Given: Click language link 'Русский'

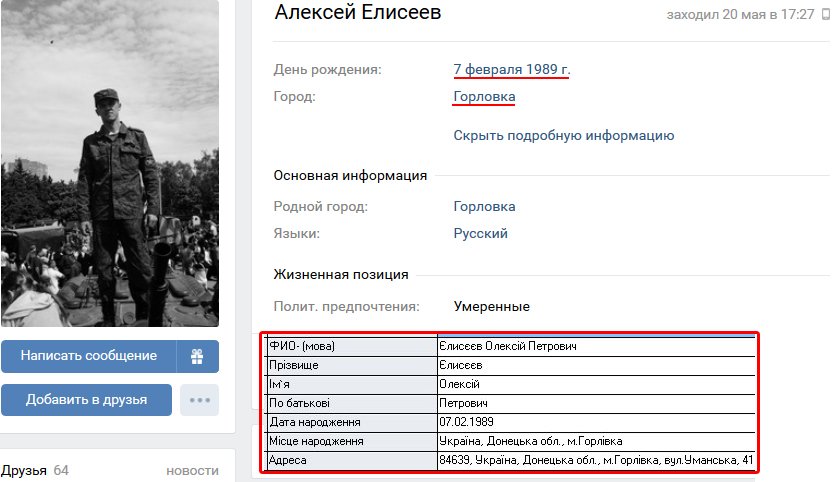Looking at the screenshot, I should pos(480,234).
